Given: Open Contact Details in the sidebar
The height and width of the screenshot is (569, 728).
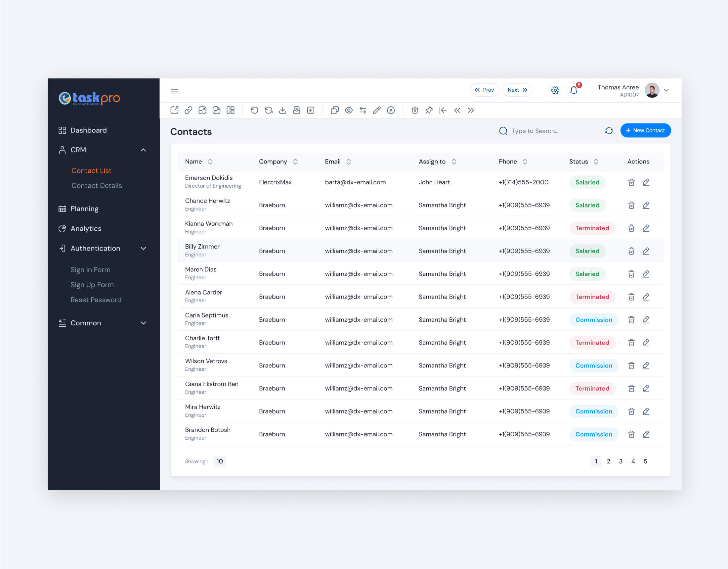Looking at the screenshot, I should point(97,185).
